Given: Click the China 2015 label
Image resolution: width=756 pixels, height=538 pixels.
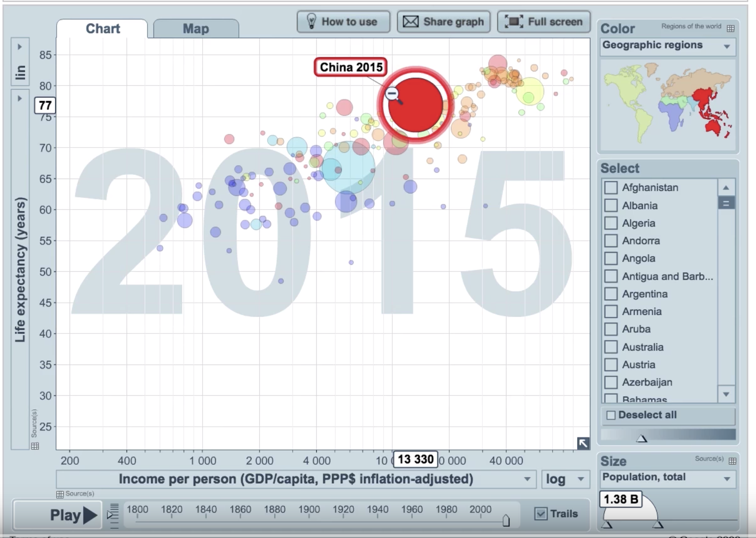Looking at the screenshot, I should [351, 67].
